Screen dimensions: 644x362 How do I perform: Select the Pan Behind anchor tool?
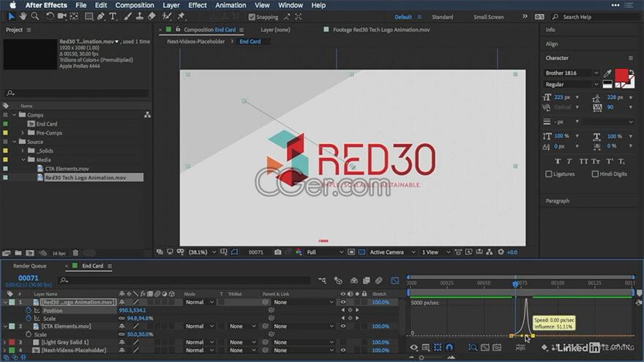(74, 16)
